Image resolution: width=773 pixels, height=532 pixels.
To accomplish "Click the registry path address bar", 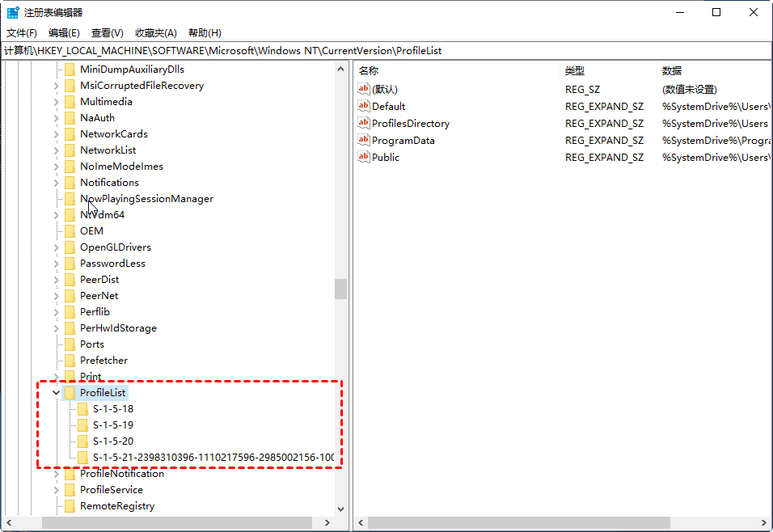I will 386,50.
